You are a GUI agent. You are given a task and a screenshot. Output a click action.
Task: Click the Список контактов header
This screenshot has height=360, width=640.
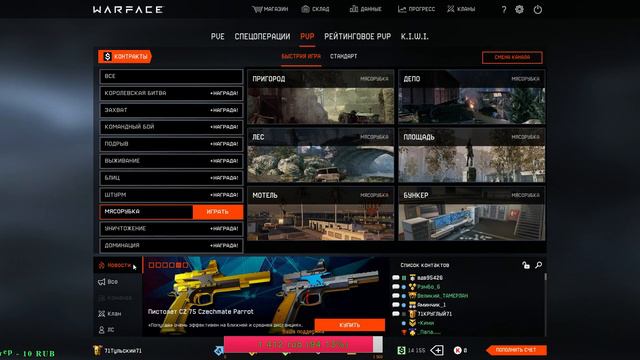(x=424, y=265)
